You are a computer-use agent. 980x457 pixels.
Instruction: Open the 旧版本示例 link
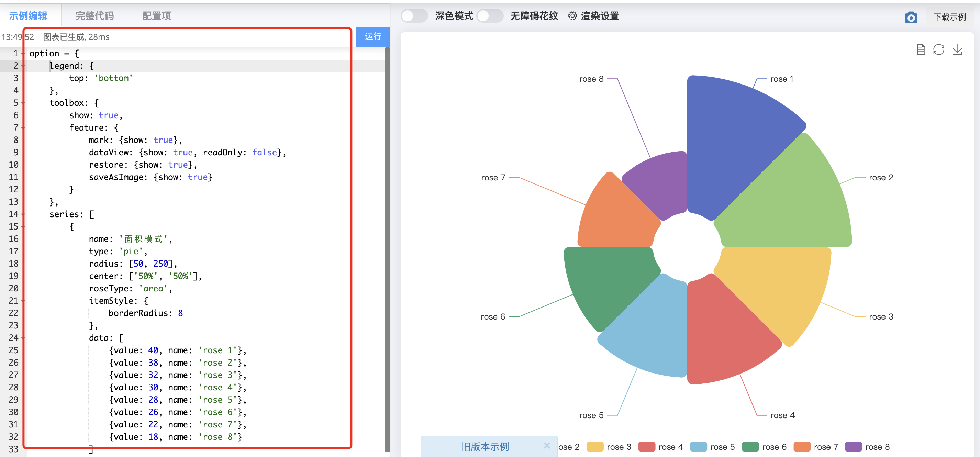485,447
